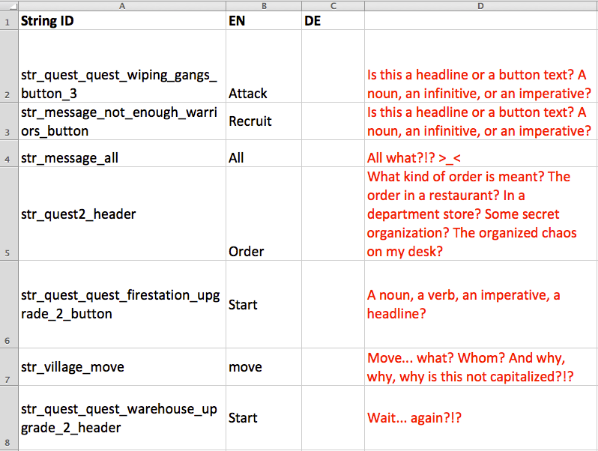Click the comment 'What kind of order is meant?'
Screen dimensions: 598x451
[x=481, y=213]
